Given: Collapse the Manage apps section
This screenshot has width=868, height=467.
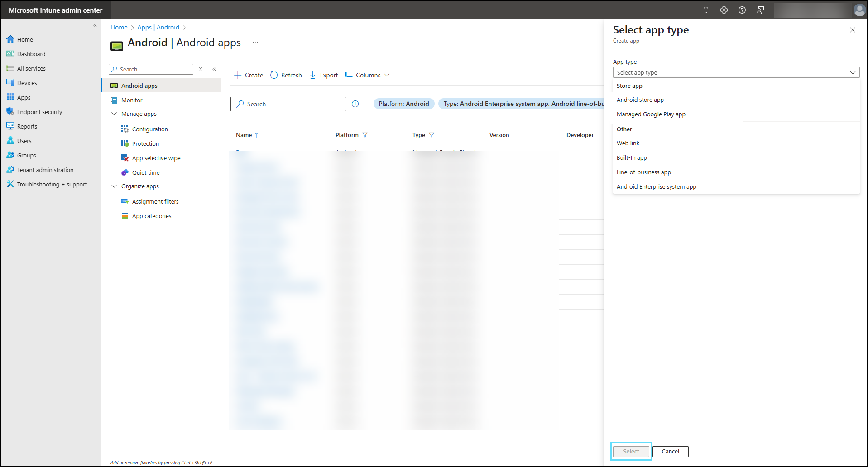Looking at the screenshot, I should tap(114, 114).
